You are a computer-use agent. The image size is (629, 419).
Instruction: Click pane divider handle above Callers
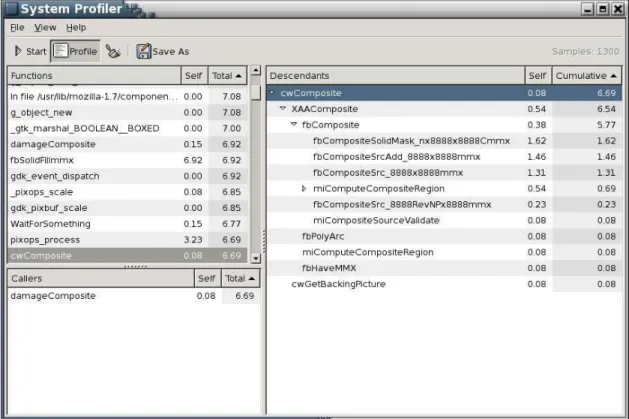click(135, 266)
